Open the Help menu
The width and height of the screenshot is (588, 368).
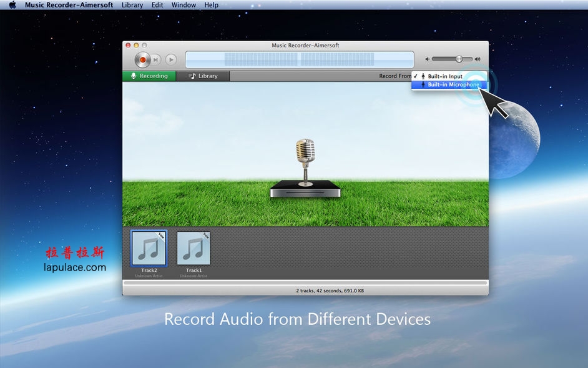click(212, 5)
